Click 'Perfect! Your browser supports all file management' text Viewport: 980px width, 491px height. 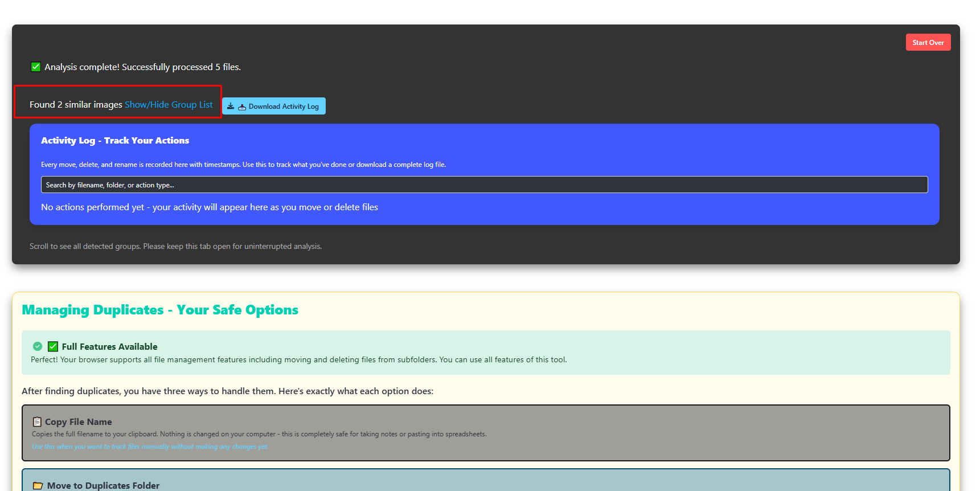click(x=299, y=360)
